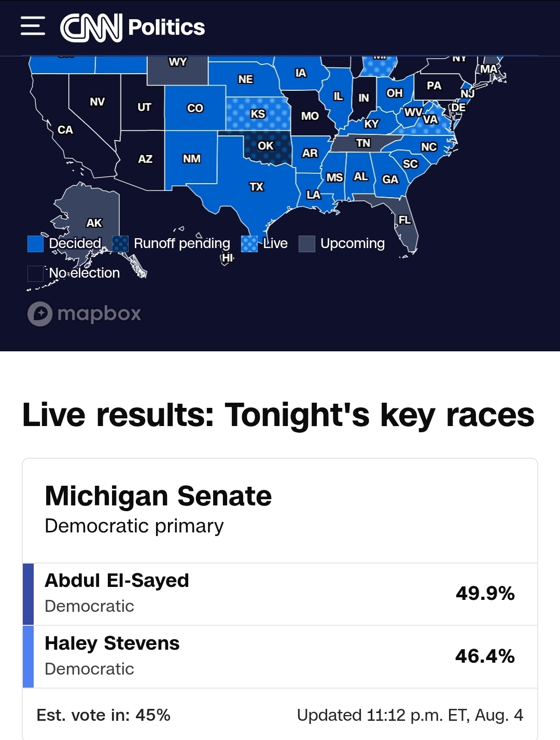Select Georgia on the election map
Image resolution: width=560 pixels, height=740 pixels.
[390, 180]
